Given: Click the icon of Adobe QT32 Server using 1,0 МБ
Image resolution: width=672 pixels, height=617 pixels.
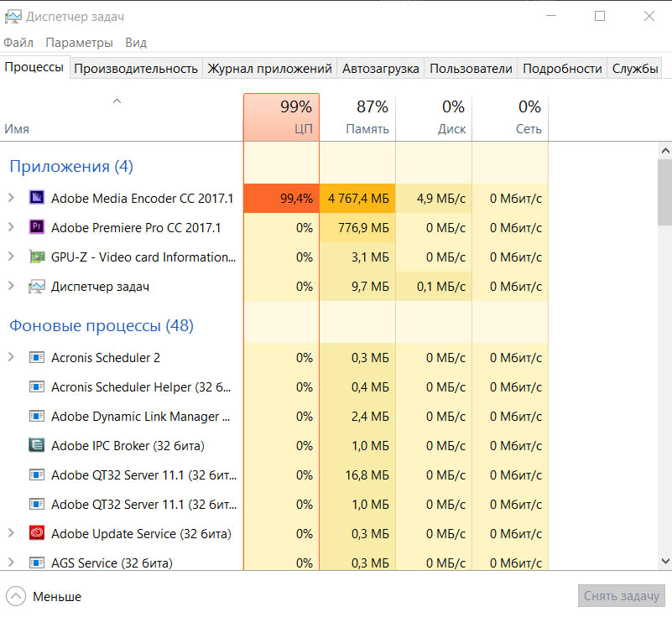Looking at the screenshot, I should [37, 504].
